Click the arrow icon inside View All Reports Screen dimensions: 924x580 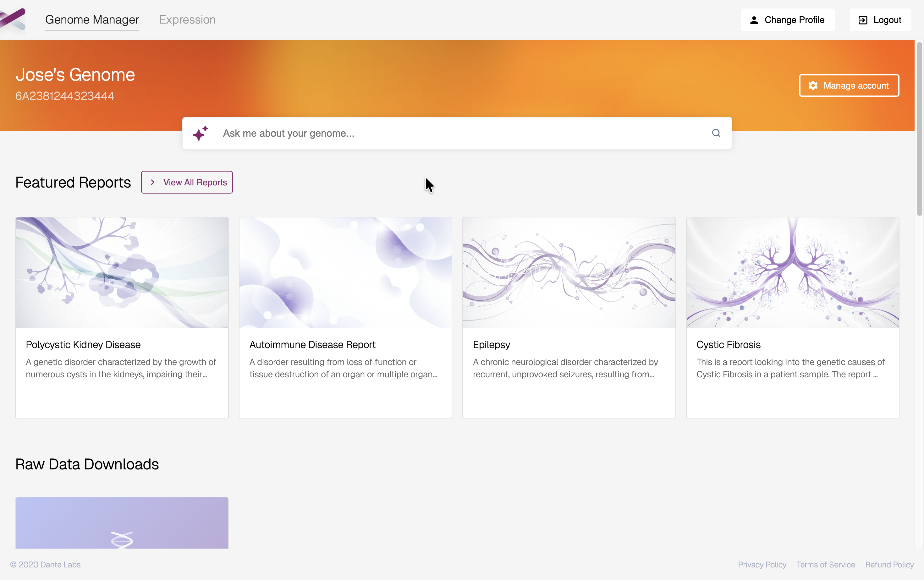tap(153, 182)
